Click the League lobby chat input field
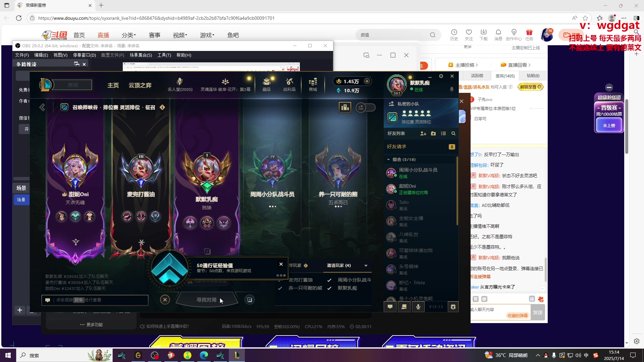 click(95, 300)
